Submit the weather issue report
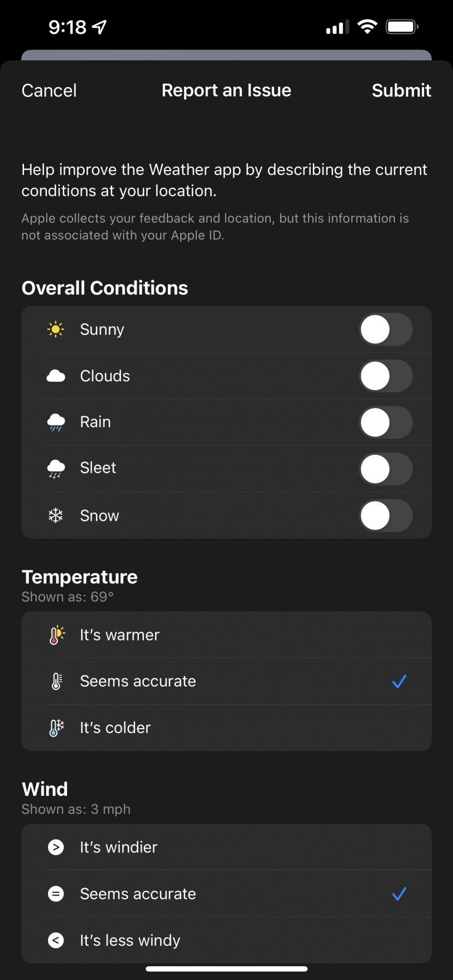 [x=401, y=91]
